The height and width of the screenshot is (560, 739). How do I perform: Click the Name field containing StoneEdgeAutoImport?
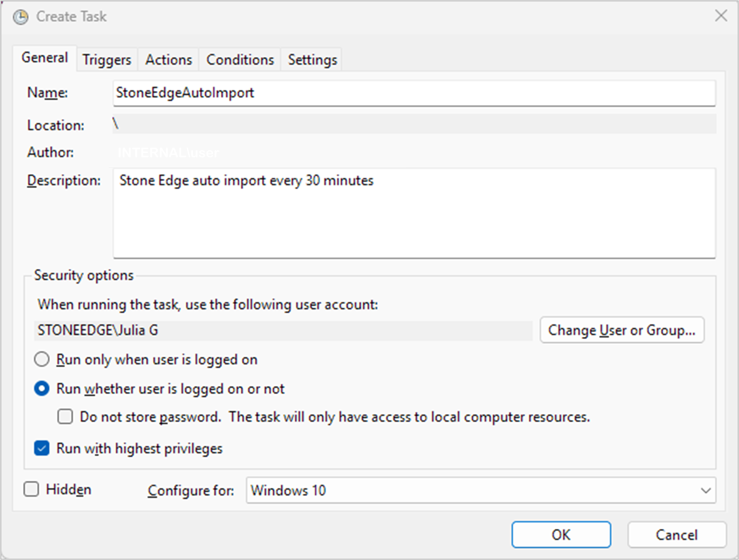click(x=414, y=93)
